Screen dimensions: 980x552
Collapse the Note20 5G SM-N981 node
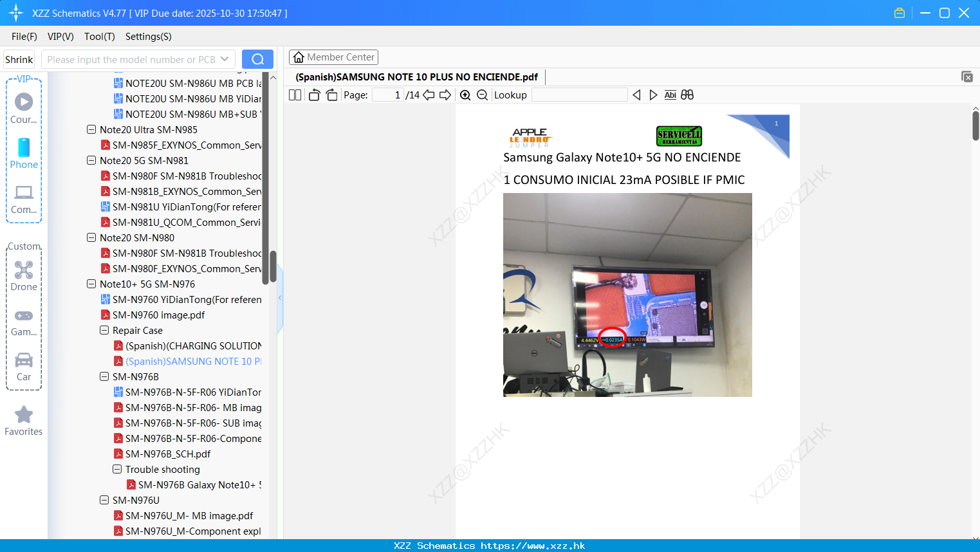tap(91, 160)
